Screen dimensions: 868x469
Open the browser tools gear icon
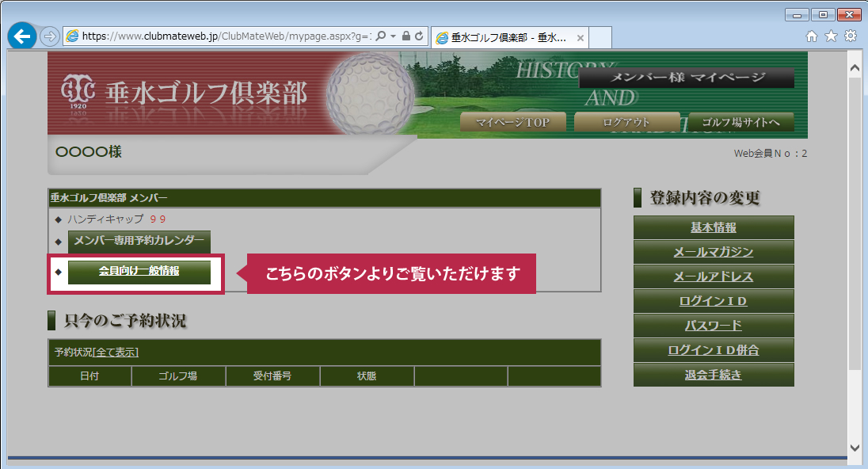pos(851,36)
